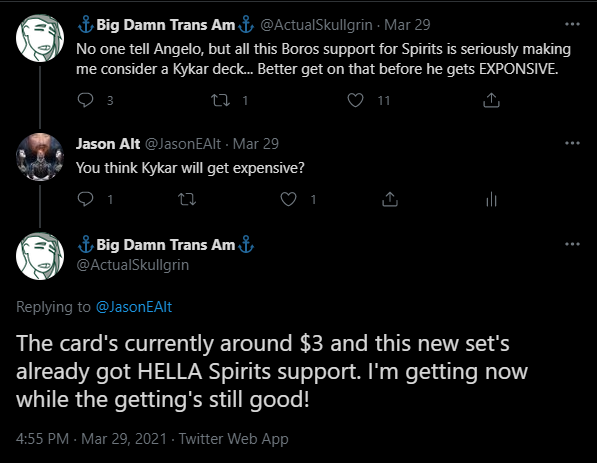The image size is (597, 463).
Task: Open @ActualSkullgrin handle in the main tweet
Action: tap(132, 265)
